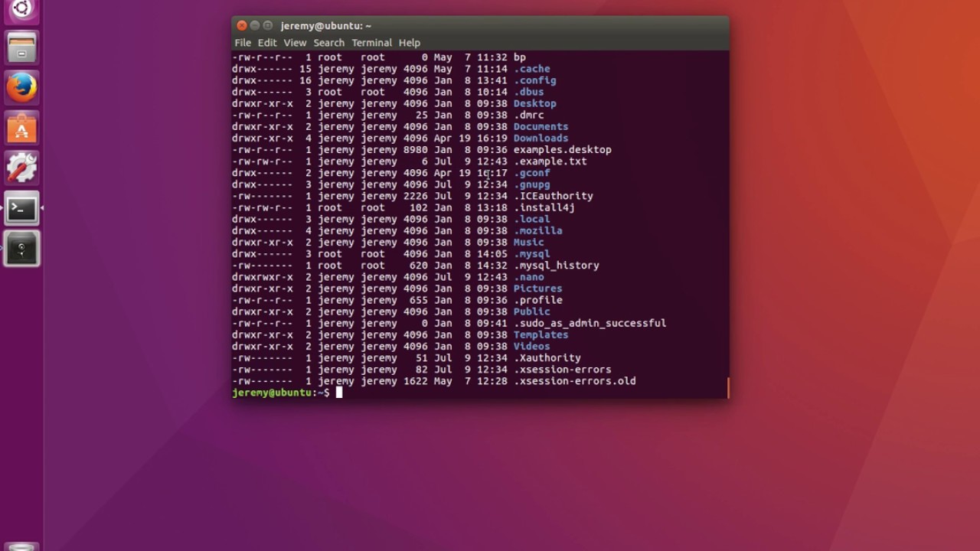Click the '.config' directory name
The height and width of the screenshot is (551, 980).
pos(535,80)
